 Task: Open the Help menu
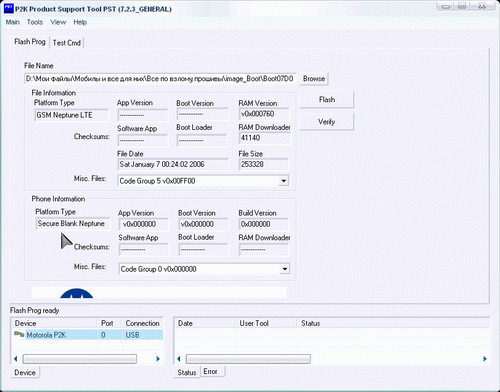pos(80,22)
